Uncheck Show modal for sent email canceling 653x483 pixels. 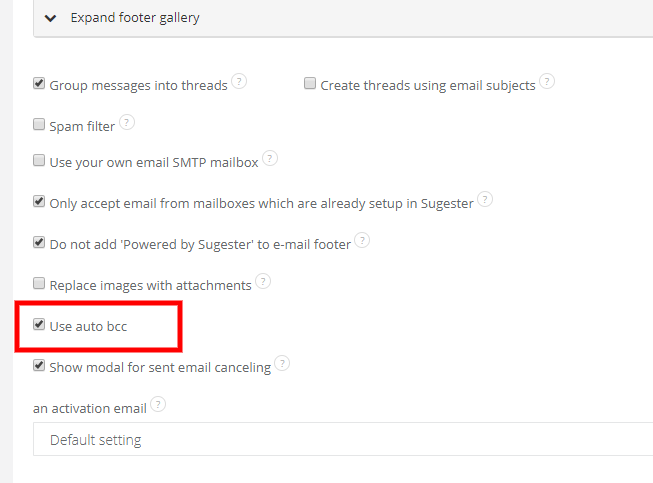click(39, 367)
